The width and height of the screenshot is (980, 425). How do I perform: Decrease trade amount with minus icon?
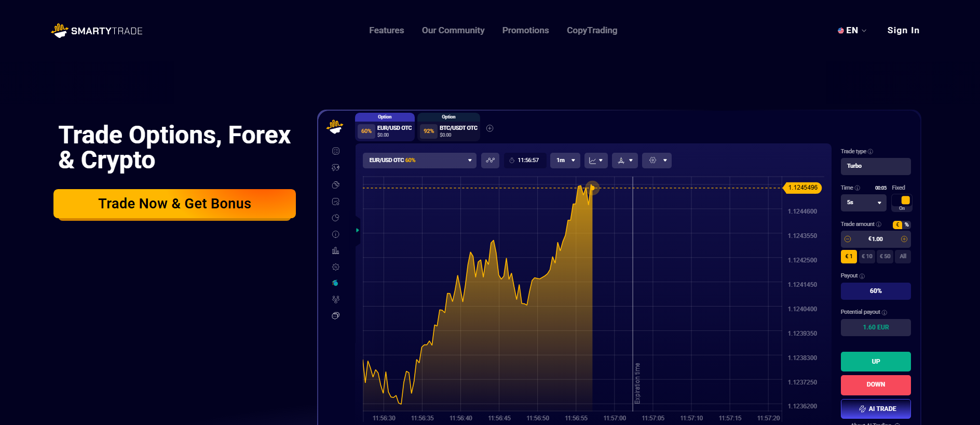tap(848, 239)
